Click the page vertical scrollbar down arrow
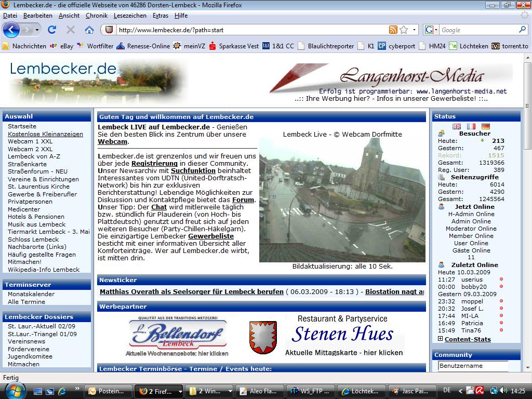Image resolution: width=532 pixels, height=399 pixels. point(528,368)
